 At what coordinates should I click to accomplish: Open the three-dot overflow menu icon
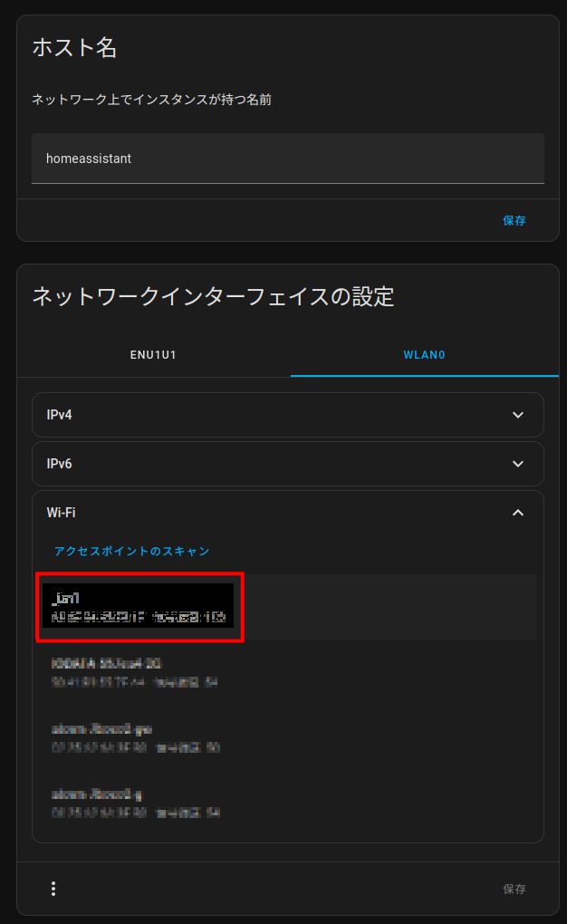click(x=53, y=889)
